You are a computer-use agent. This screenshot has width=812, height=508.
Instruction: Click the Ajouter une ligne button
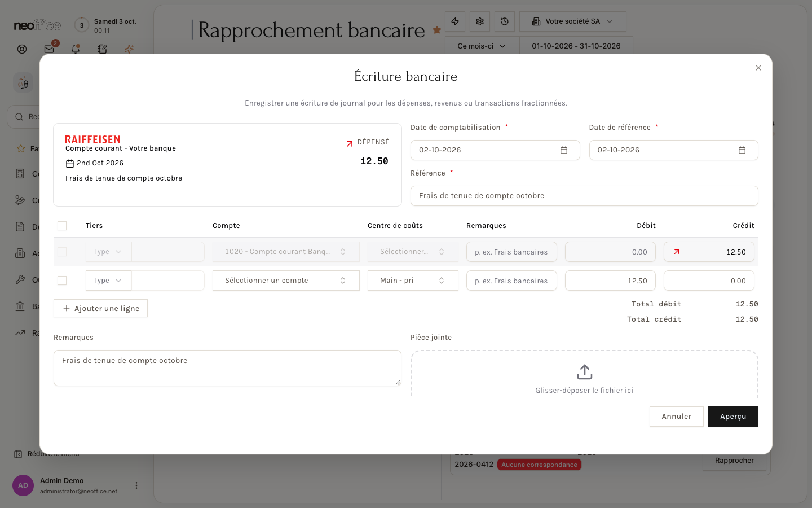click(x=100, y=308)
